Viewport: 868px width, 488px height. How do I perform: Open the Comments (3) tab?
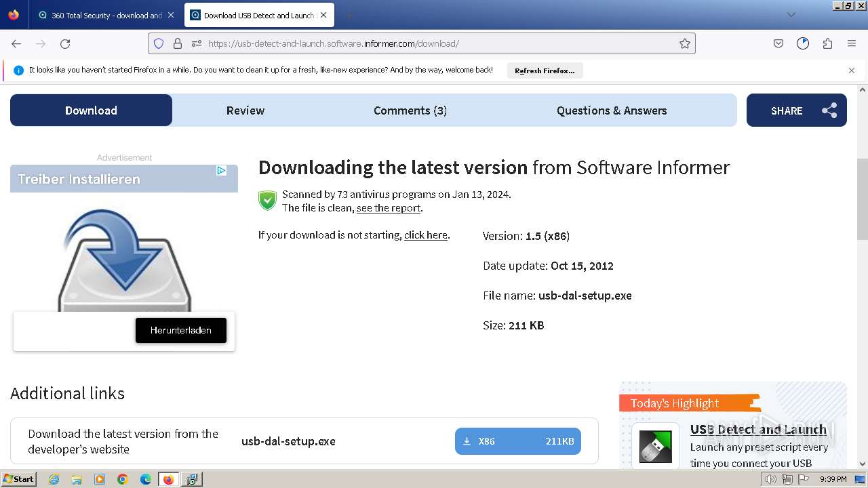[x=410, y=110]
